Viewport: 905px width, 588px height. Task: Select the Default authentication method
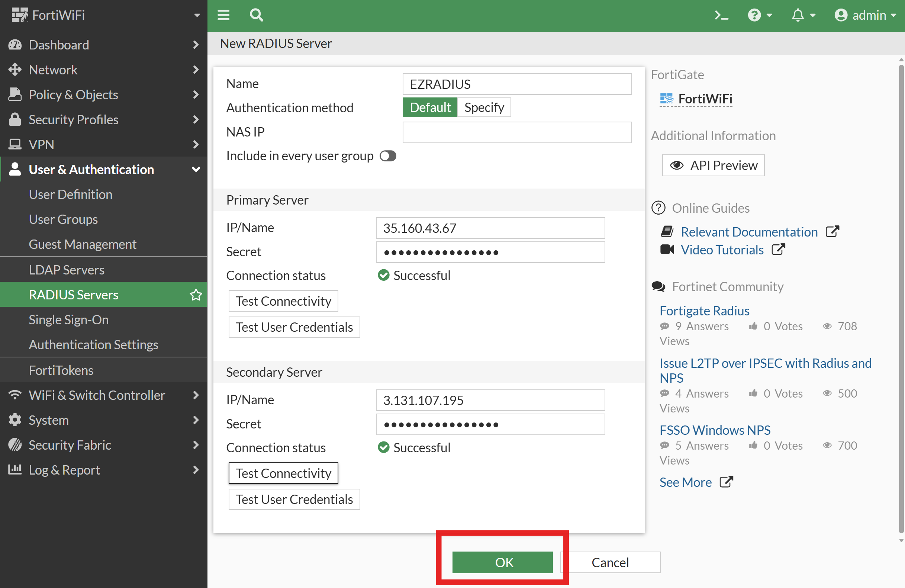click(430, 107)
